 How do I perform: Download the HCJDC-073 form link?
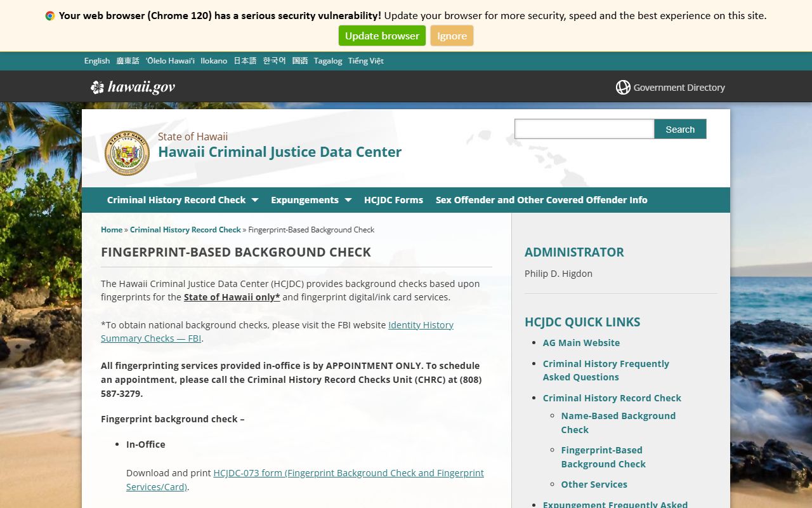(x=305, y=480)
